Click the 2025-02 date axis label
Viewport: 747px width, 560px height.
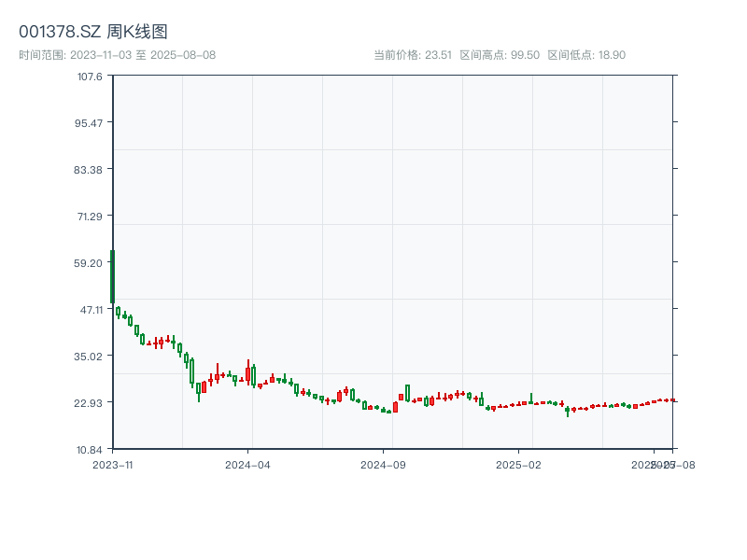click(x=519, y=464)
